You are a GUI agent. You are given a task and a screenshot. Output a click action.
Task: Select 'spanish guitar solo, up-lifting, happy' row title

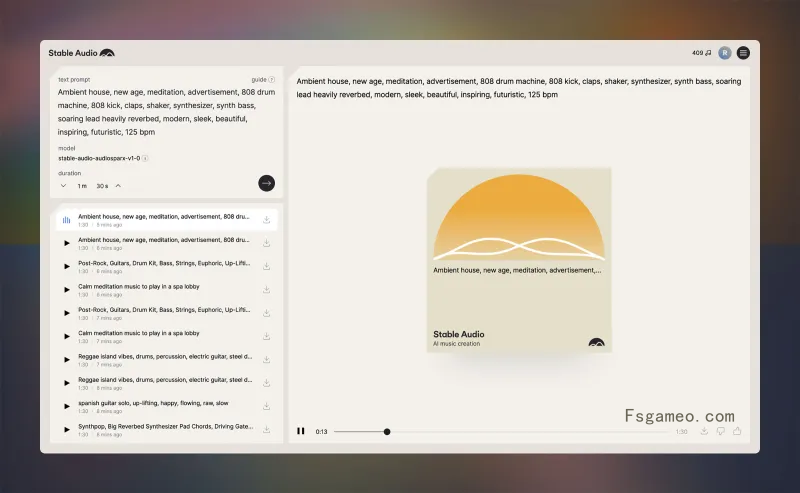tap(153, 403)
